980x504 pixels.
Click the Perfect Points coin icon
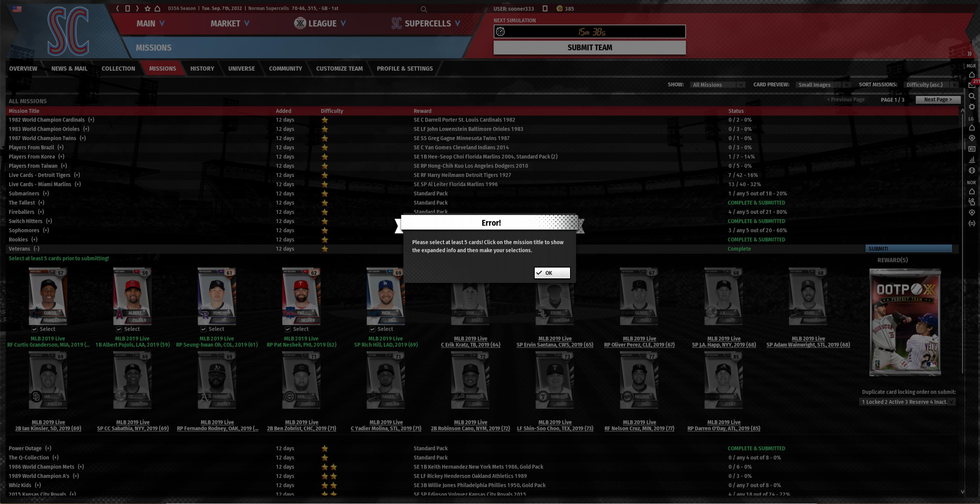click(x=559, y=8)
